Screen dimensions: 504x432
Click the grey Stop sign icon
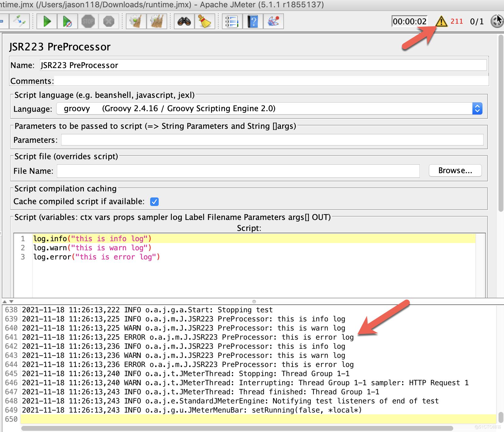pos(88,21)
